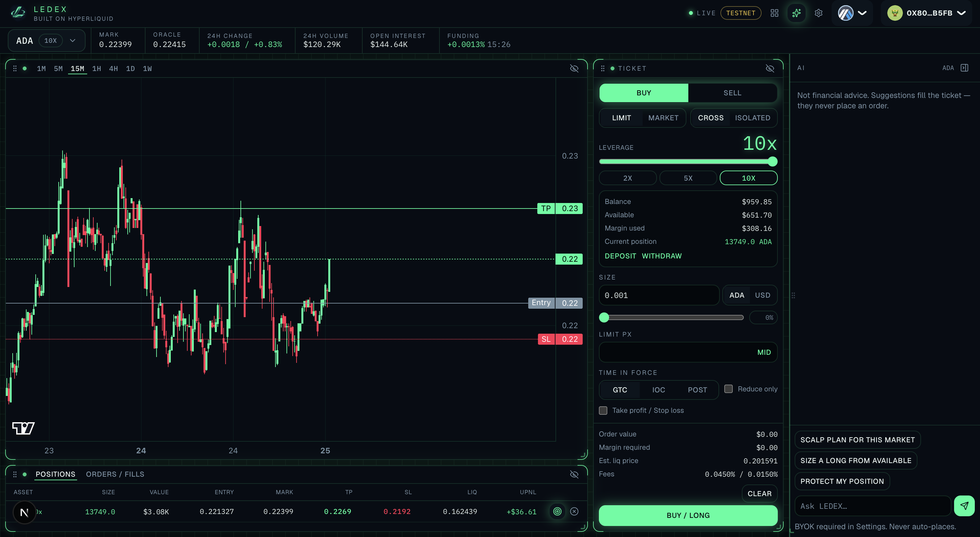Enable Take profit / Stop loss checkbox
This screenshot has height=537, width=980.
click(603, 410)
